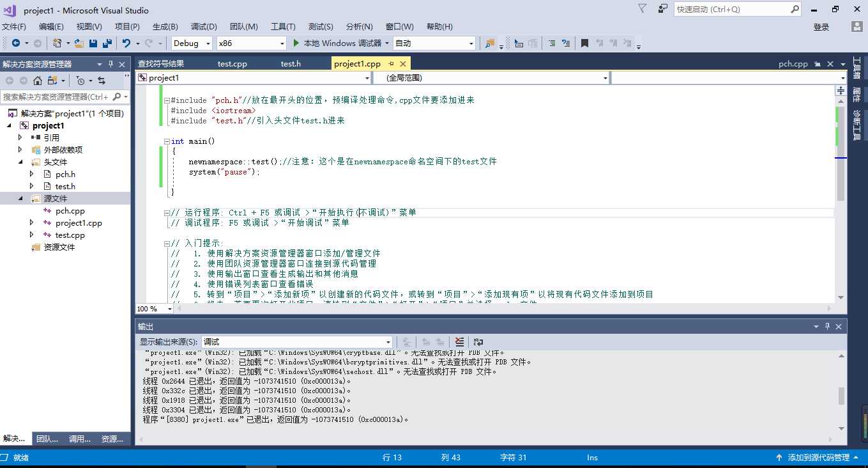The image size is (868, 468).
Task: Expand the project1.cpp tree node arrow
Action: [32, 222]
